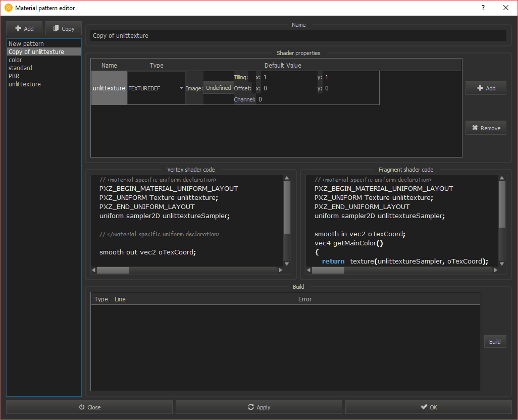Click fragment shader horizontal scrollbar right arrow
The image size is (518, 420).
pos(495,271)
